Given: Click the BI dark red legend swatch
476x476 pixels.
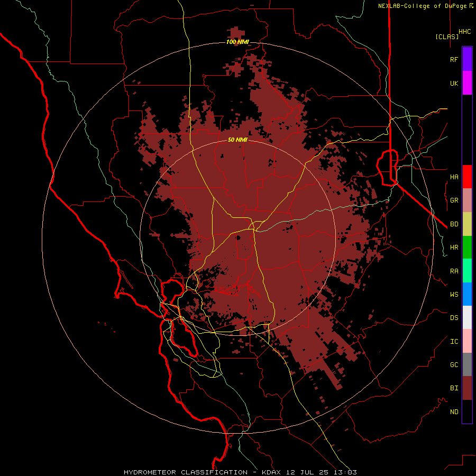Looking at the screenshot, I should tap(467, 388).
